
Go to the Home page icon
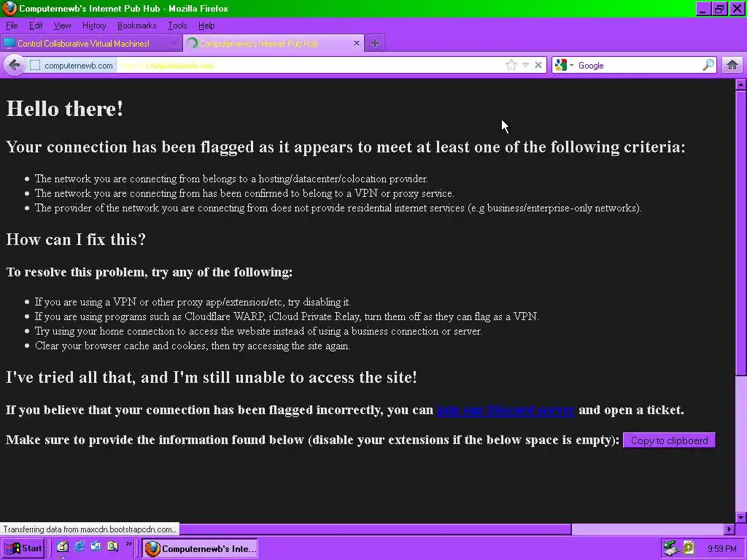732,65
